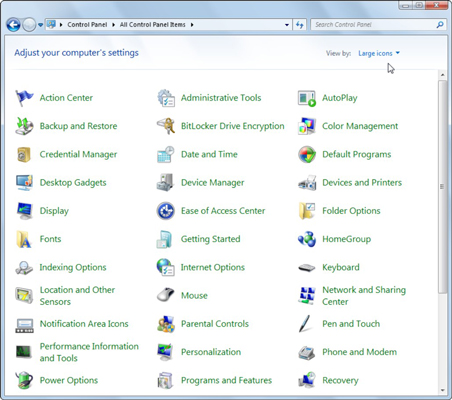452x400 pixels.
Task: Open the Performance Information and Tools icon
Action: click(x=24, y=352)
